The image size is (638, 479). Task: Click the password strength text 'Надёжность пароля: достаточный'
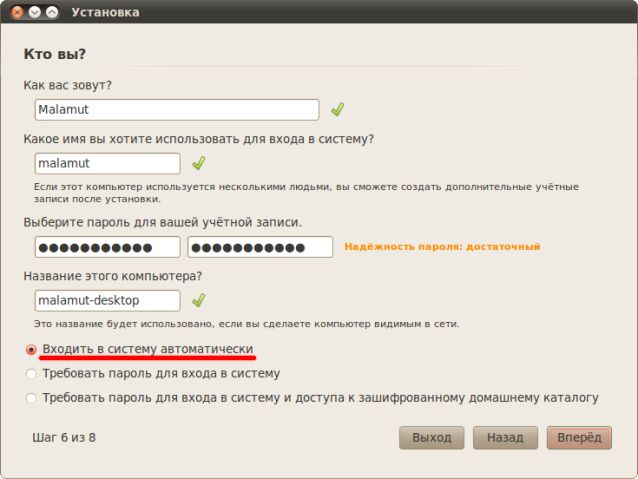[x=442, y=247]
